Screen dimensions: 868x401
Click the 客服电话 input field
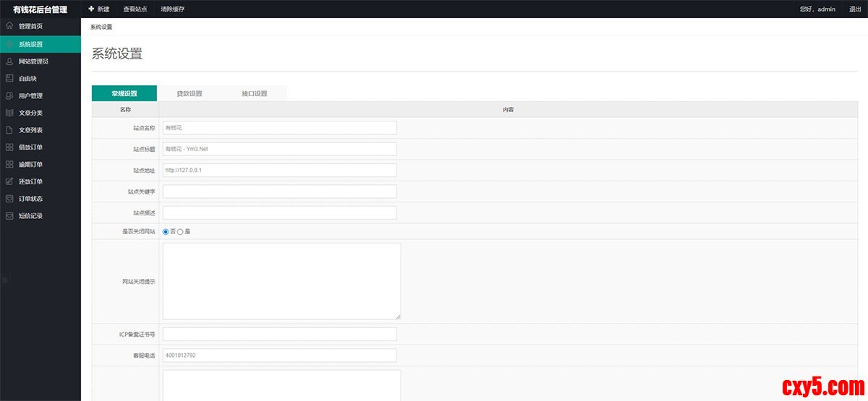[280, 355]
